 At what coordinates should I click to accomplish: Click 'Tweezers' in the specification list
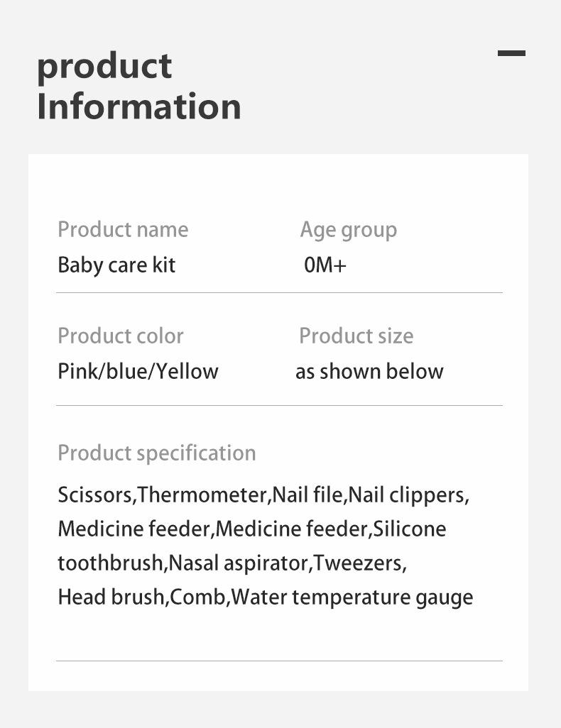pyautogui.click(x=358, y=563)
